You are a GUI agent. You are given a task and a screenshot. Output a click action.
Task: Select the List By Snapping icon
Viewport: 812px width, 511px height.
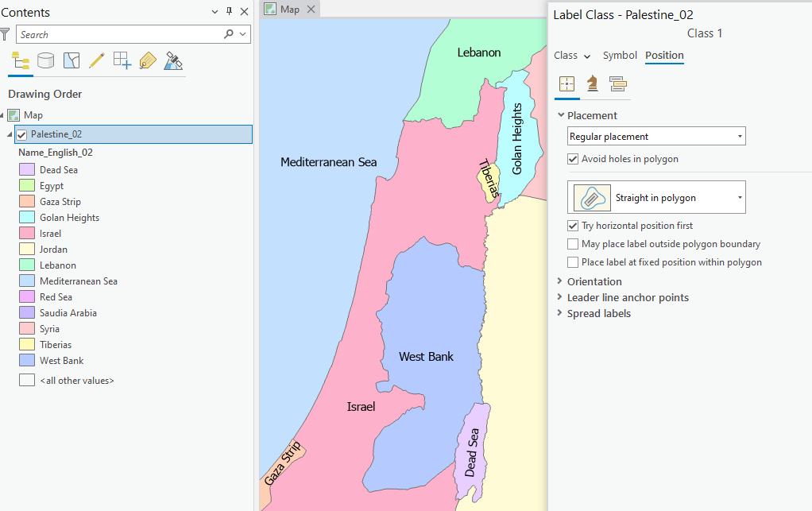click(x=122, y=60)
